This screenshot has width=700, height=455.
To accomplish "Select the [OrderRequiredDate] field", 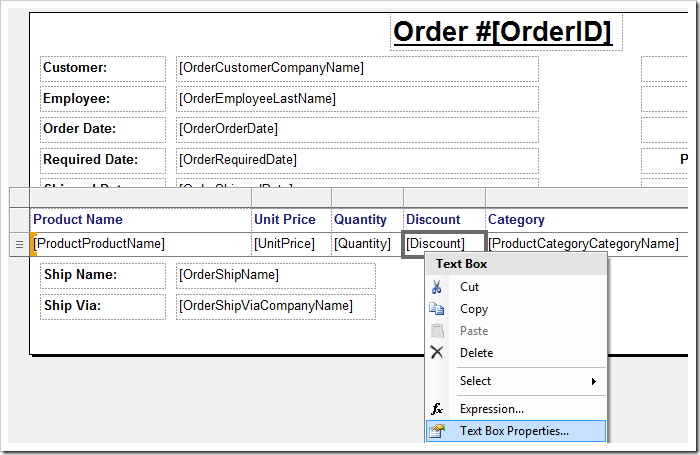I will pyautogui.click(x=358, y=161).
